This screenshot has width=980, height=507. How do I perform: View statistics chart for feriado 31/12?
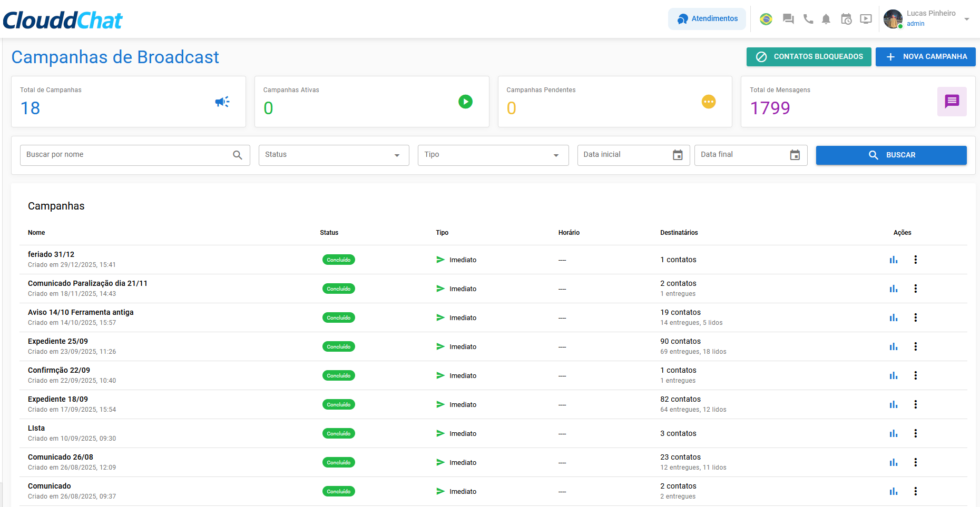coord(894,260)
